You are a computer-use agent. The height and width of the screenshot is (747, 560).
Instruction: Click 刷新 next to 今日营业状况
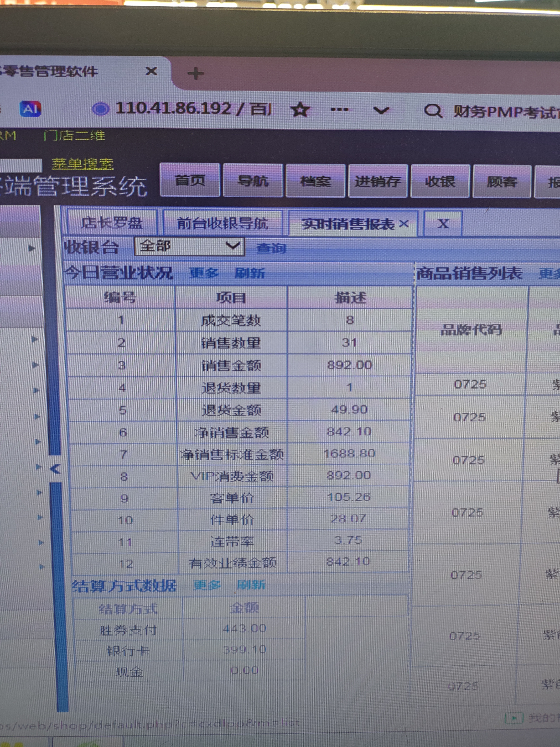pos(250,273)
